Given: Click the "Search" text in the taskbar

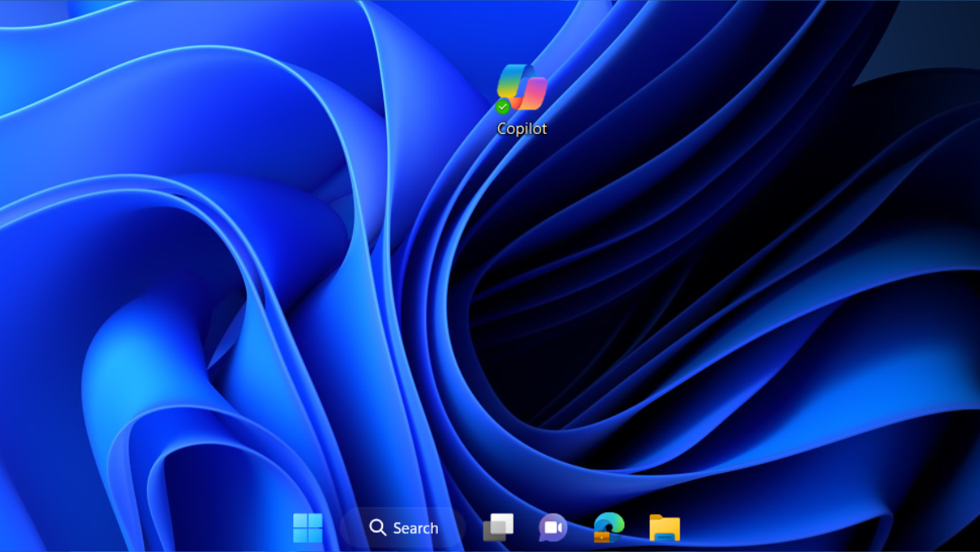Looking at the screenshot, I should point(416,528).
